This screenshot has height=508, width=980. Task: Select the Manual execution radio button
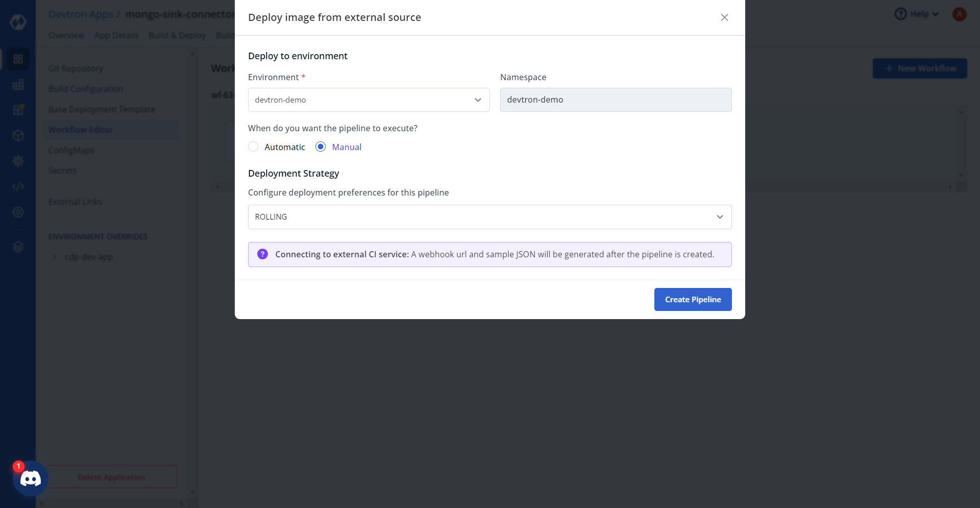click(x=321, y=147)
